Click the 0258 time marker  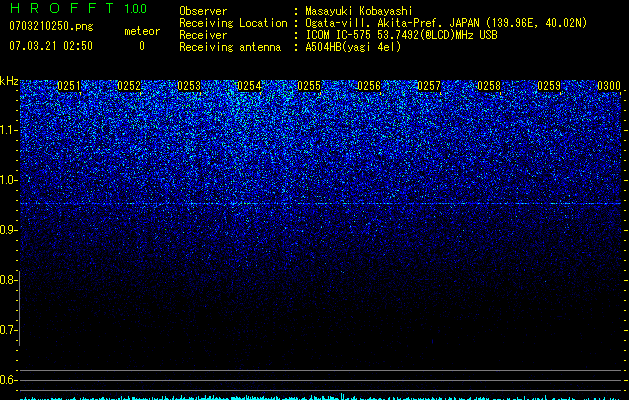tap(489, 86)
